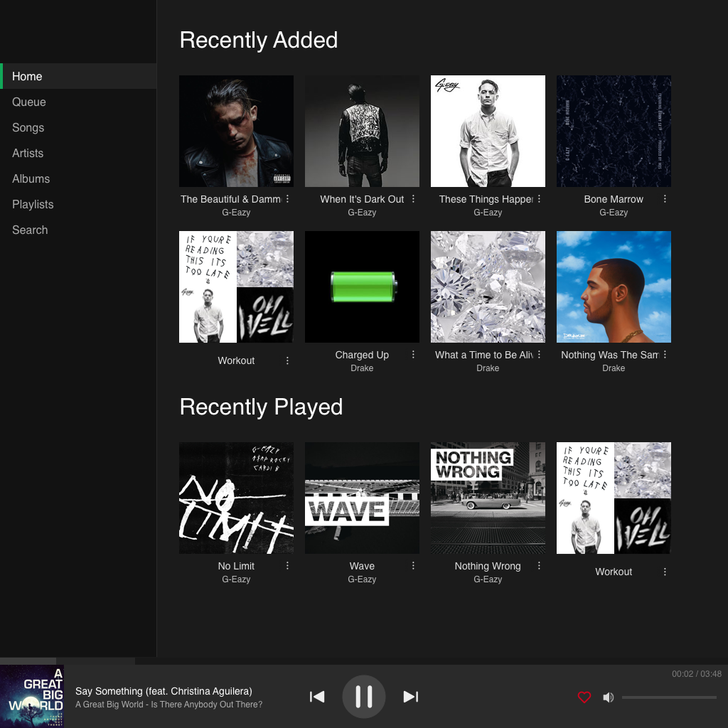The image size is (728, 728).
Task: Open What a Time to Be Alive cover
Action: pyautogui.click(x=488, y=287)
